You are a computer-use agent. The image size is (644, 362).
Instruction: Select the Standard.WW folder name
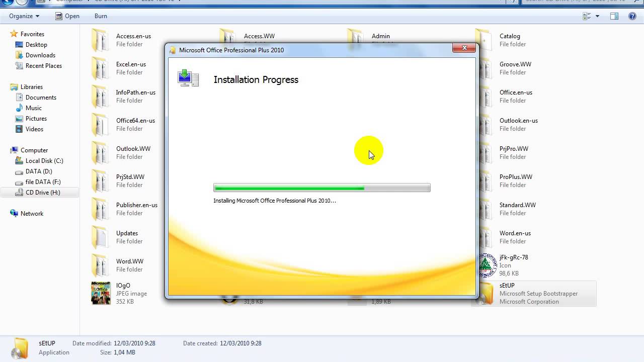pos(518,205)
